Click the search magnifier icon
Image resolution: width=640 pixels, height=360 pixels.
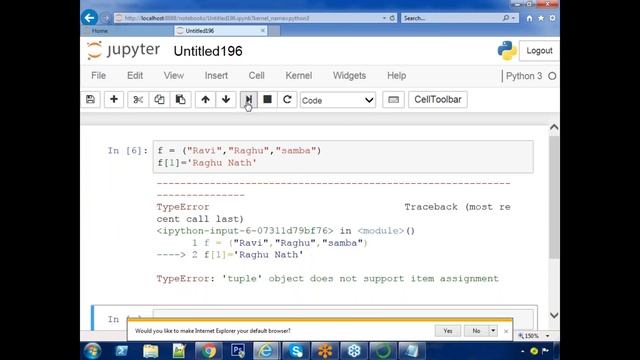506,18
